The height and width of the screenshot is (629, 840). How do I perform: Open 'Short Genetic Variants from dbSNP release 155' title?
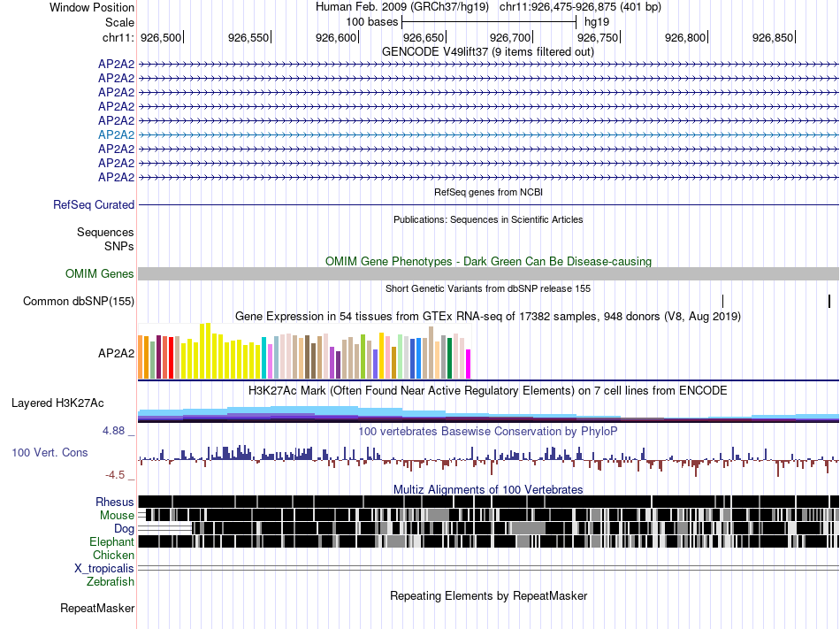coord(488,288)
